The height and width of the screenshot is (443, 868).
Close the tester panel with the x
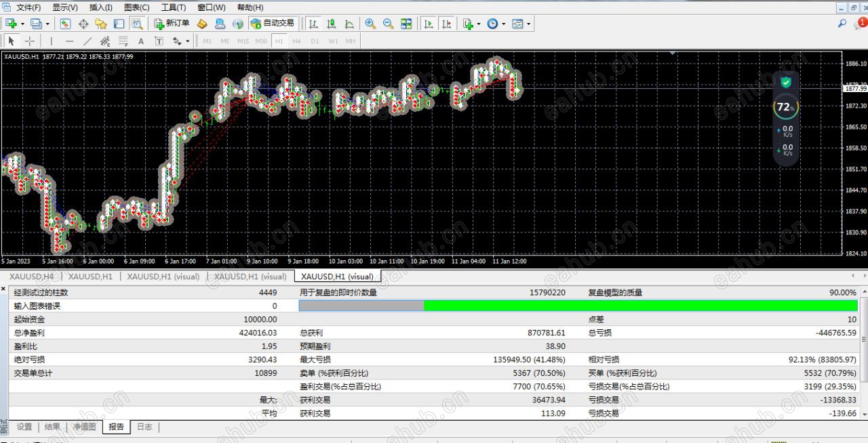[4, 290]
